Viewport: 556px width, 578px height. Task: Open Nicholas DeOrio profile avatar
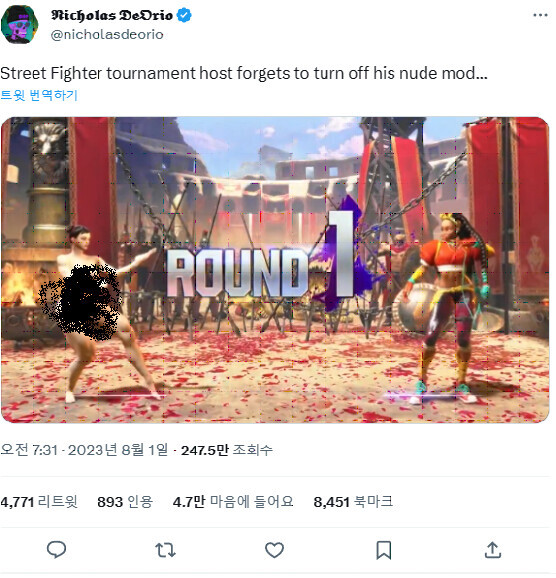click(20, 24)
